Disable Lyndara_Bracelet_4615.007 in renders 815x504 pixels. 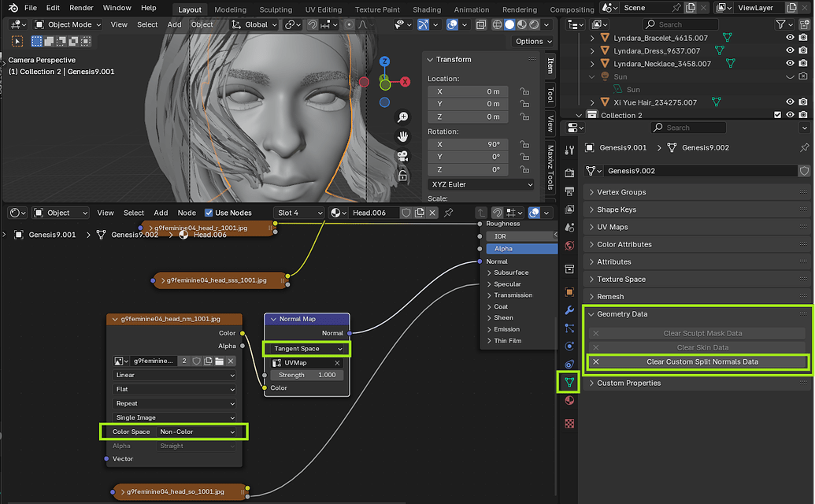click(x=803, y=38)
